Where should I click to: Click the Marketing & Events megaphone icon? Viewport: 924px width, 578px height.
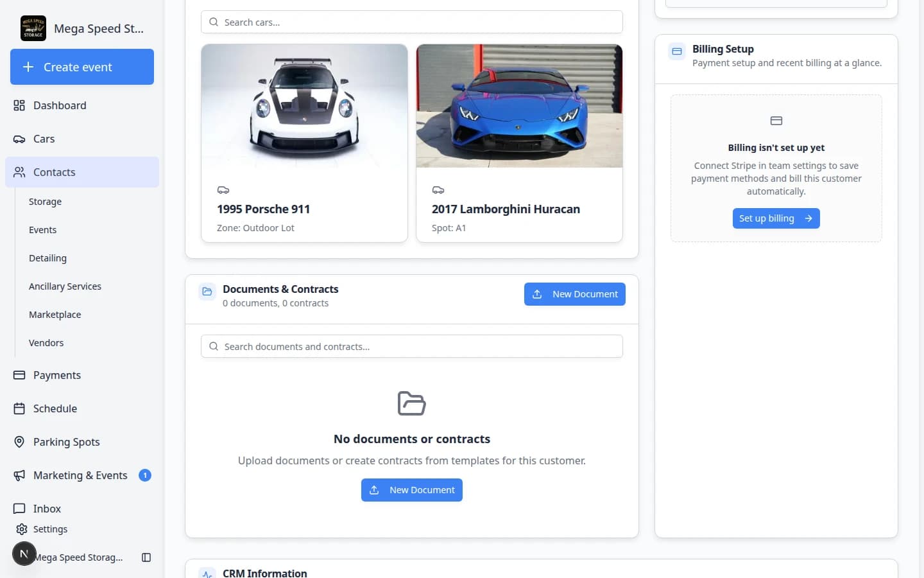[x=19, y=475]
